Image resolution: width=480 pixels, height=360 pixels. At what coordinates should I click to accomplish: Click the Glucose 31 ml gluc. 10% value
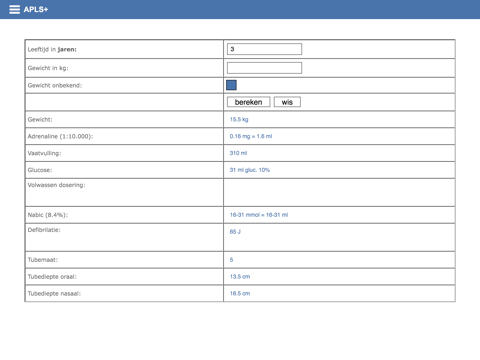click(x=250, y=170)
